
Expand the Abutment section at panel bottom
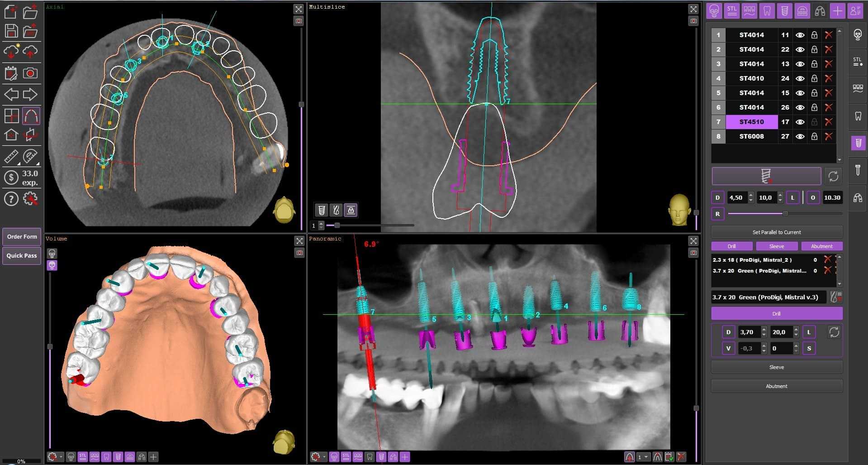tap(776, 386)
